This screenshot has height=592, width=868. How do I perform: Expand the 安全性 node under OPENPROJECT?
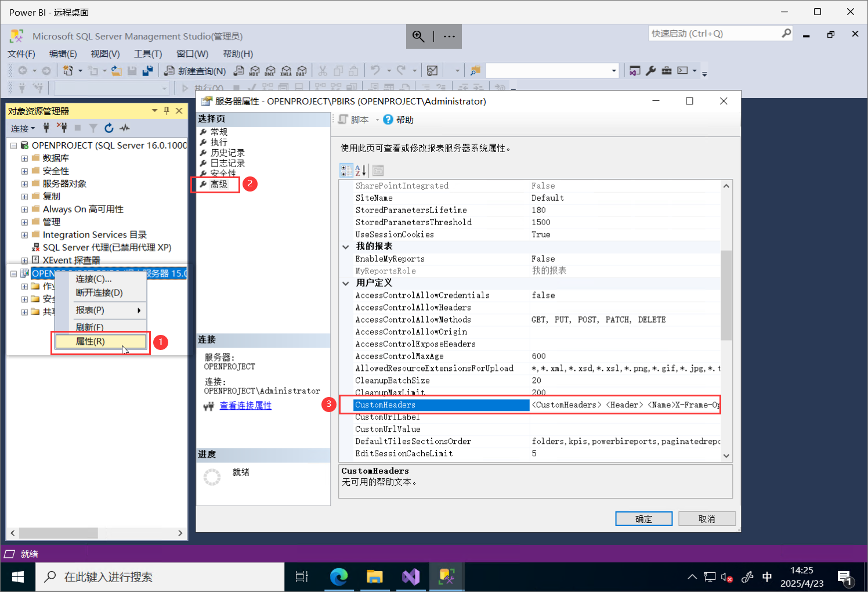click(24, 171)
